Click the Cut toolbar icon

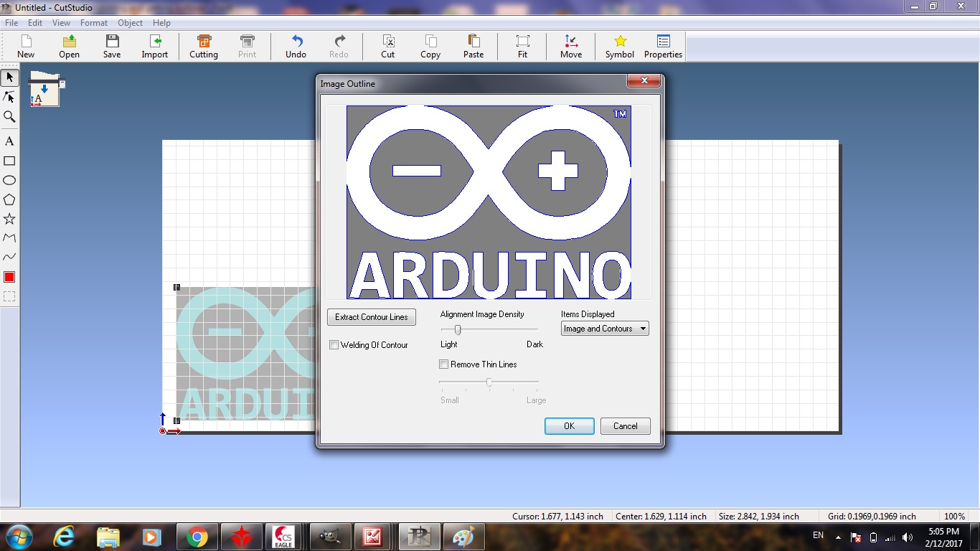387,47
